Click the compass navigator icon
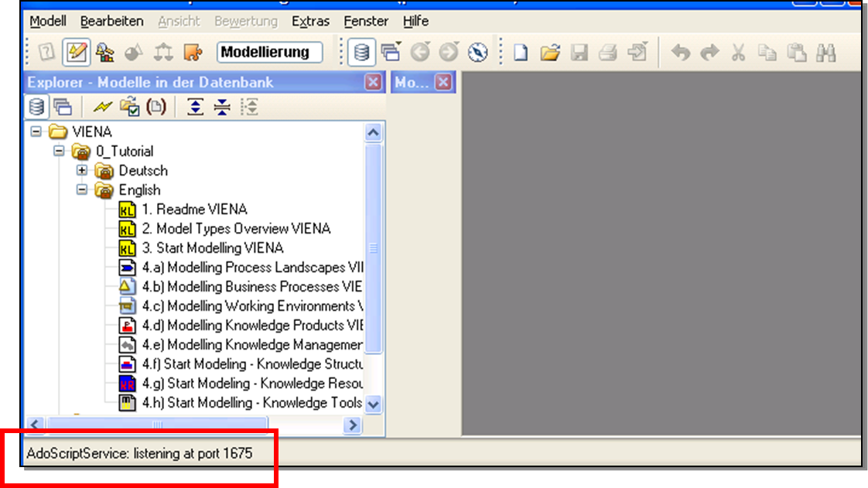Screen dimensions: 868x488 click(478, 53)
